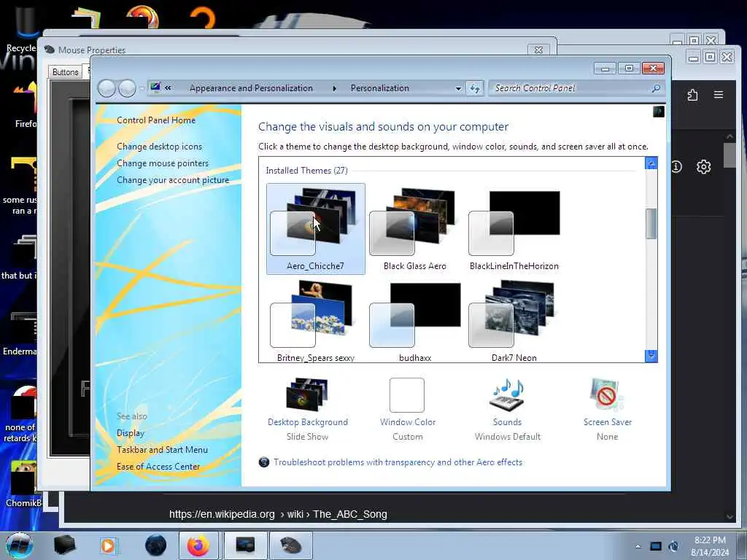The image size is (747, 560).
Task: Switch to Personalization taskbar button
Action: tap(245, 545)
